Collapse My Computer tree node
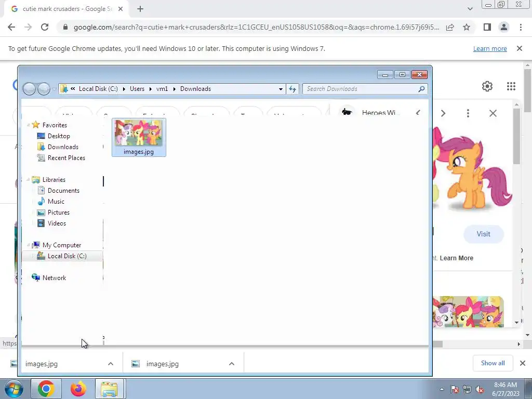Screen dimensions: 532x399 pyautogui.click(x=28, y=245)
